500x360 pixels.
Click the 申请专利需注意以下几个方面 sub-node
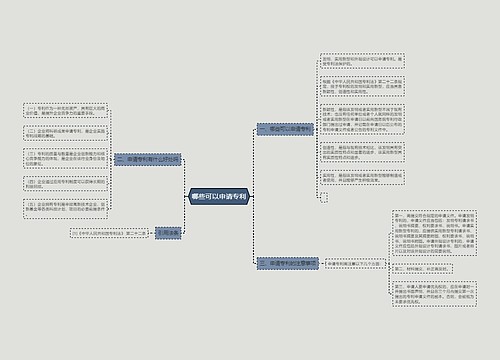(x=355, y=264)
